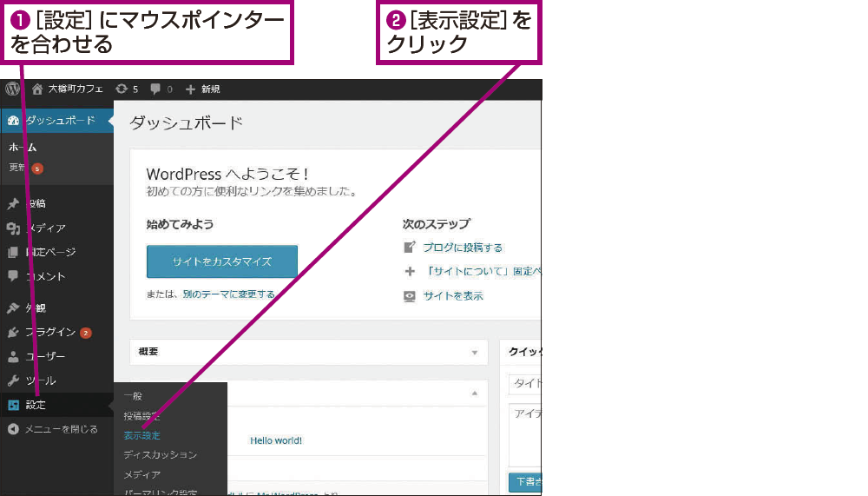Click the quick draft content textarea
Viewport: 868px width, 496px height.
point(525,435)
